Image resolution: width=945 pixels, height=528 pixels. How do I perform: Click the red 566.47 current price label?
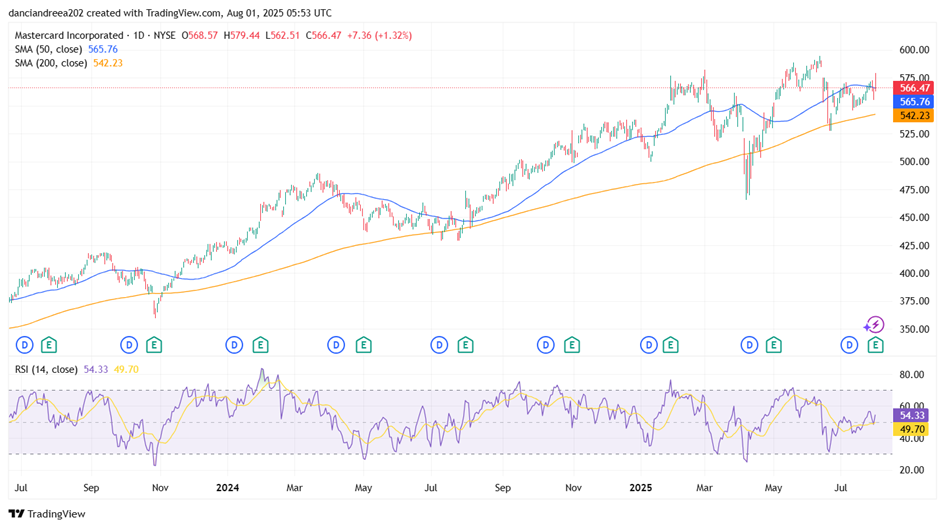click(x=915, y=88)
